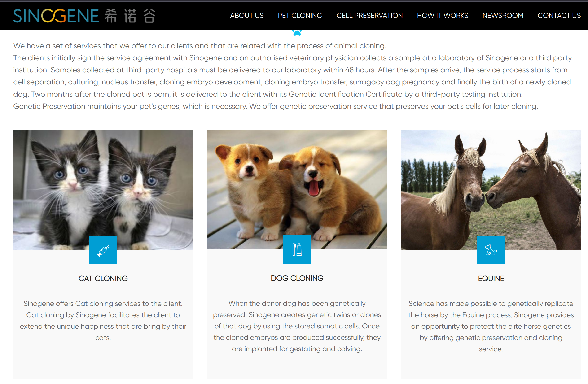
Task: Open the Contact Us page
Action: click(559, 16)
